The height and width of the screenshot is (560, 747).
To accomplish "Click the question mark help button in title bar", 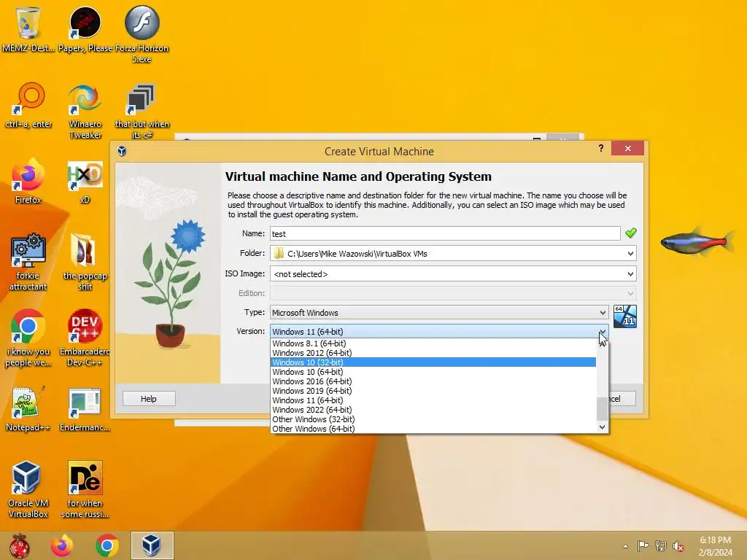I will click(x=601, y=148).
